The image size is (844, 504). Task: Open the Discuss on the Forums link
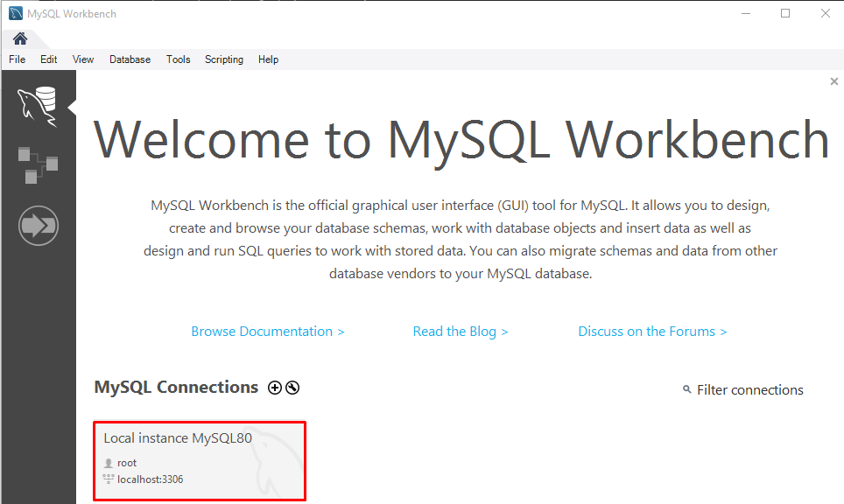(x=652, y=332)
